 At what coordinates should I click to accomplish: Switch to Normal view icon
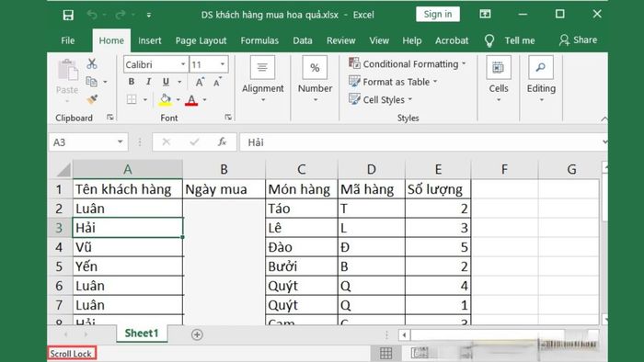click(x=385, y=354)
